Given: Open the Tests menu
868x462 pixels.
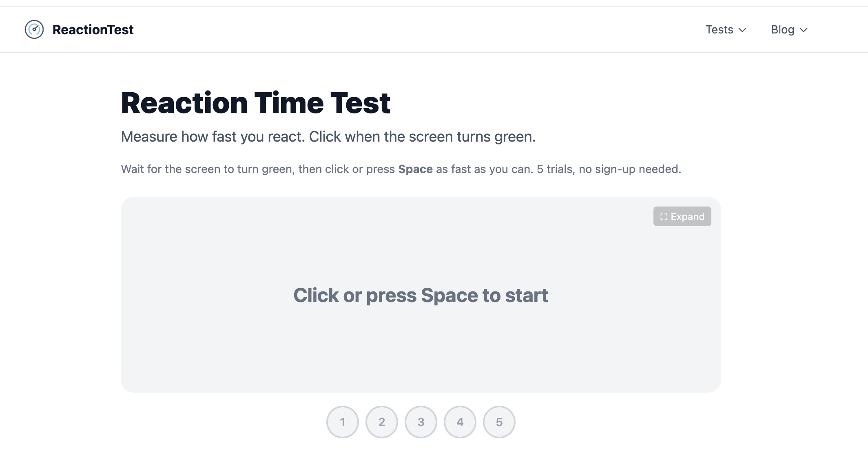Looking at the screenshot, I should (x=726, y=29).
